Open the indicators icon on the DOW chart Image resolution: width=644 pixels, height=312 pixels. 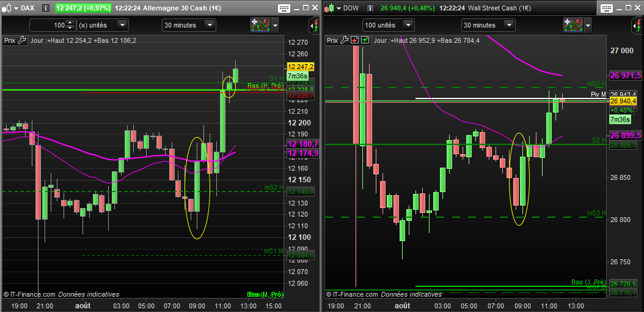573,25
